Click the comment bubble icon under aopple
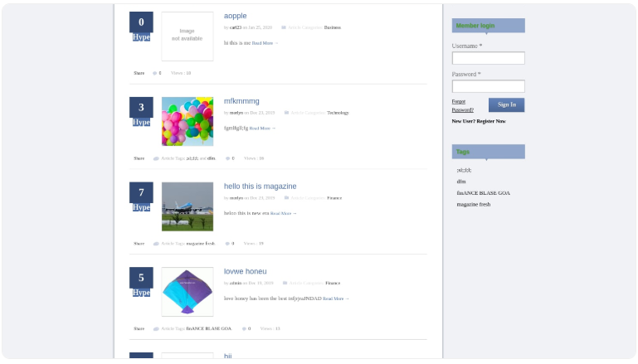Image resolution: width=638 pixels, height=364 pixels. tap(154, 73)
